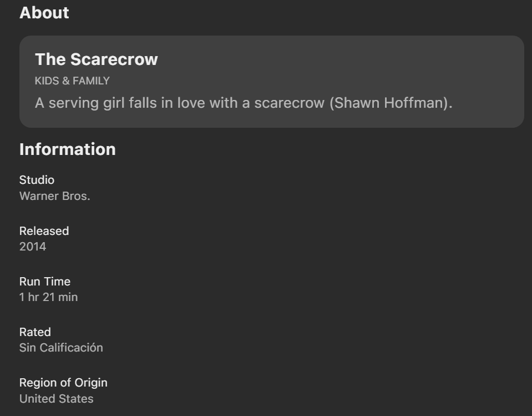
Task: Select the Released field label
Action: tap(44, 231)
